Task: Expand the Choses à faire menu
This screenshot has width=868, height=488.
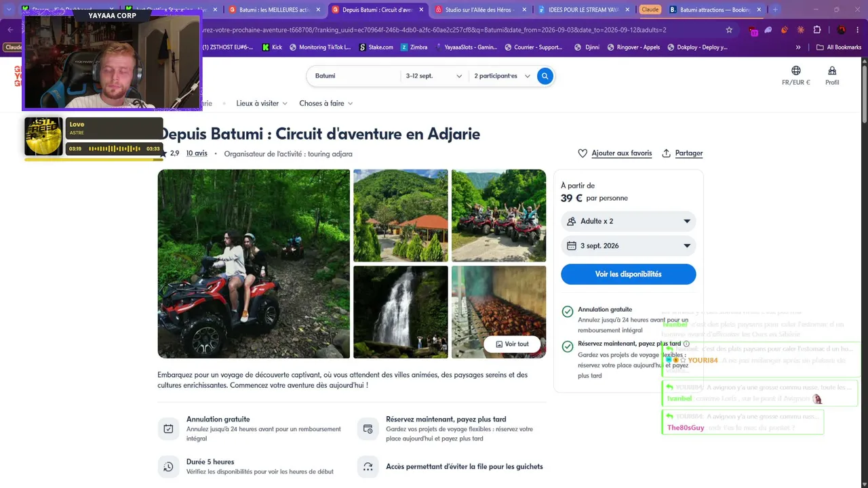Action: (x=326, y=104)
